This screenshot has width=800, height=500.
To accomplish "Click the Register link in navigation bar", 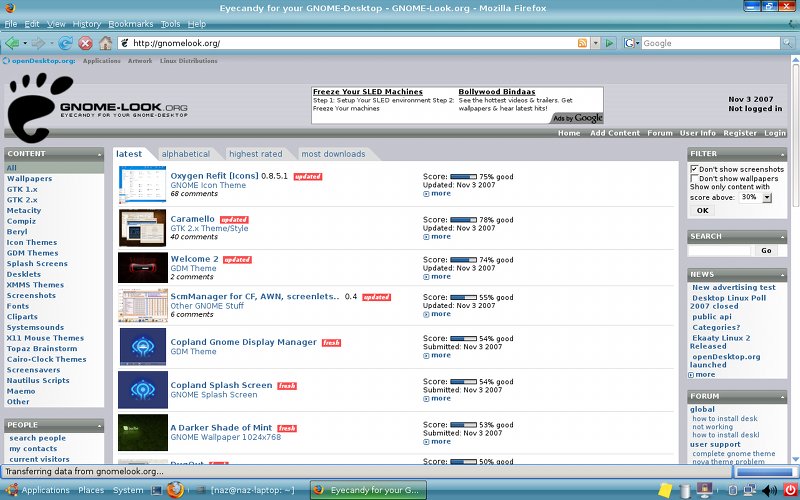I will pos(740,133).
